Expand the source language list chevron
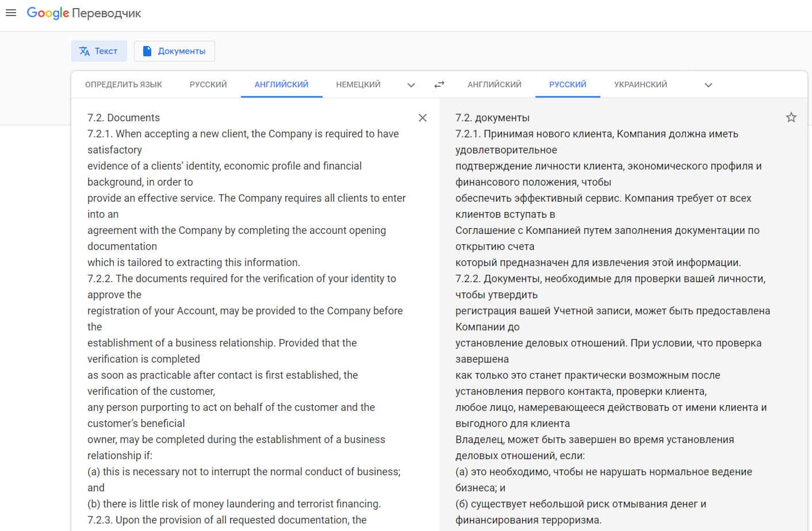 (411, 85)
